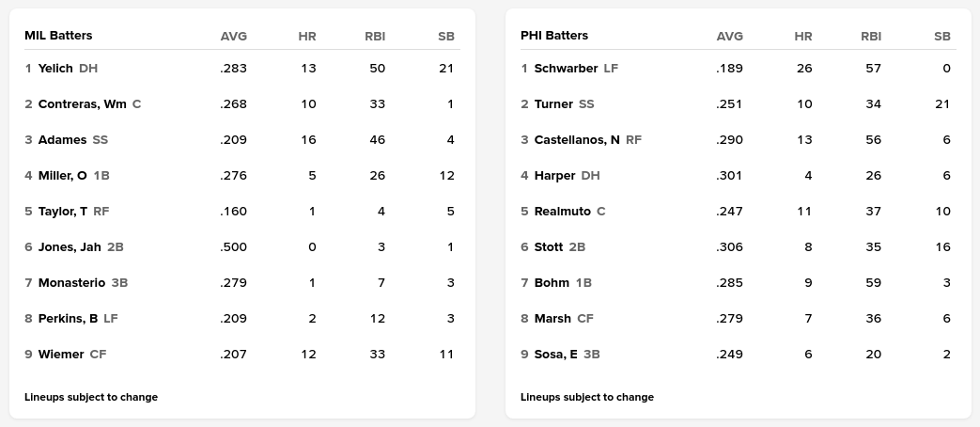The image size is (980, 427).
Task: Click Monasterio in MIL batters
Action: tap(71, 283)
